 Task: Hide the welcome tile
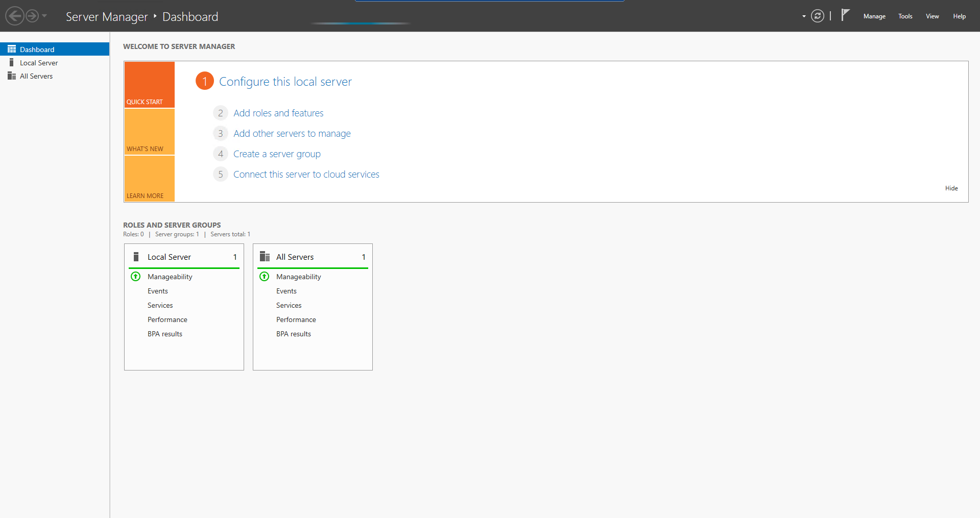click(951, 188)
